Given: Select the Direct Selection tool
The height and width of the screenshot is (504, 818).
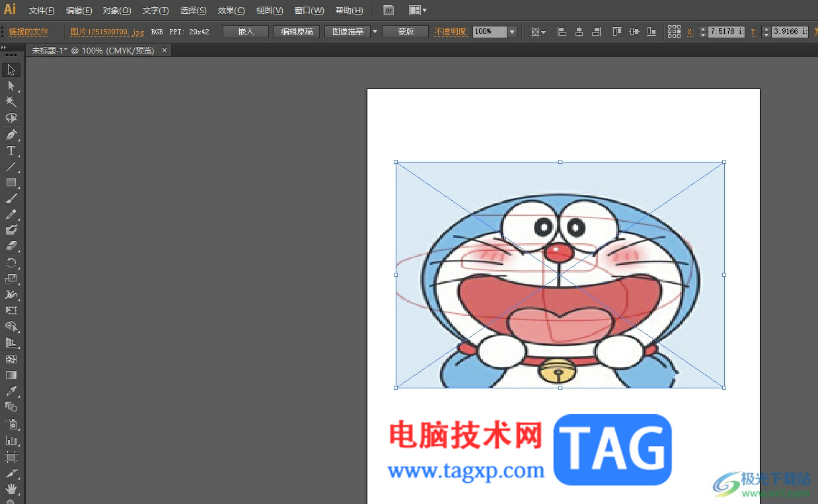Looking at the screenshot, I should pos(11,86).
